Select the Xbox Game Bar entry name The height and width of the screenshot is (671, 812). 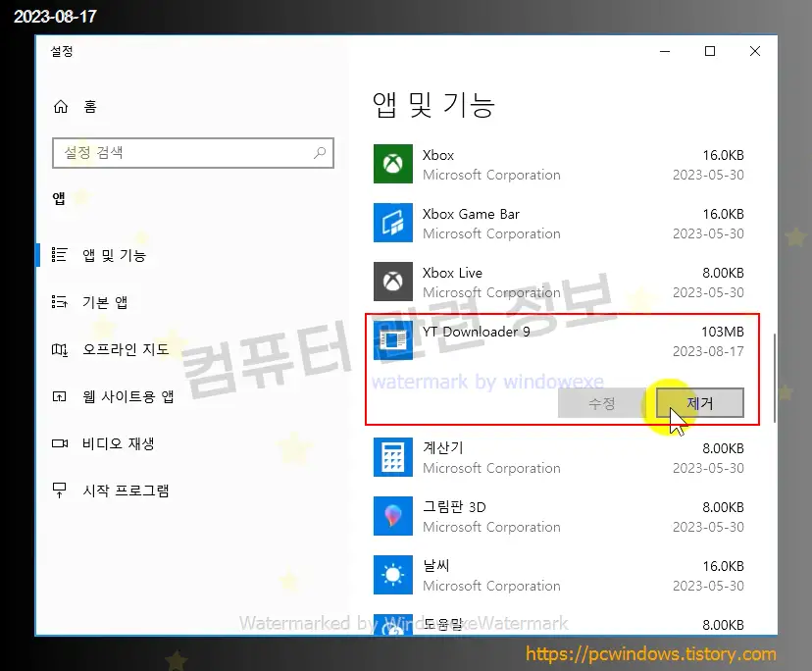point(471,214)
